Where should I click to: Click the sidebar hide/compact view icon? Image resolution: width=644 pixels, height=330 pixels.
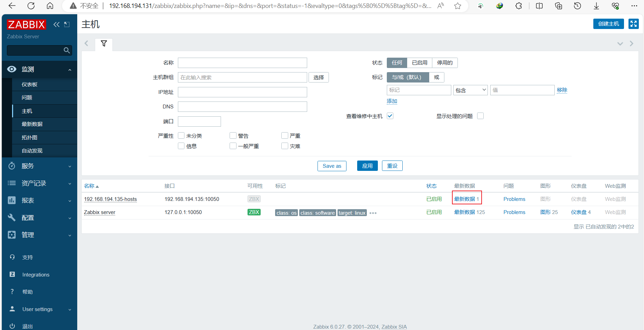tap(67, 25)
